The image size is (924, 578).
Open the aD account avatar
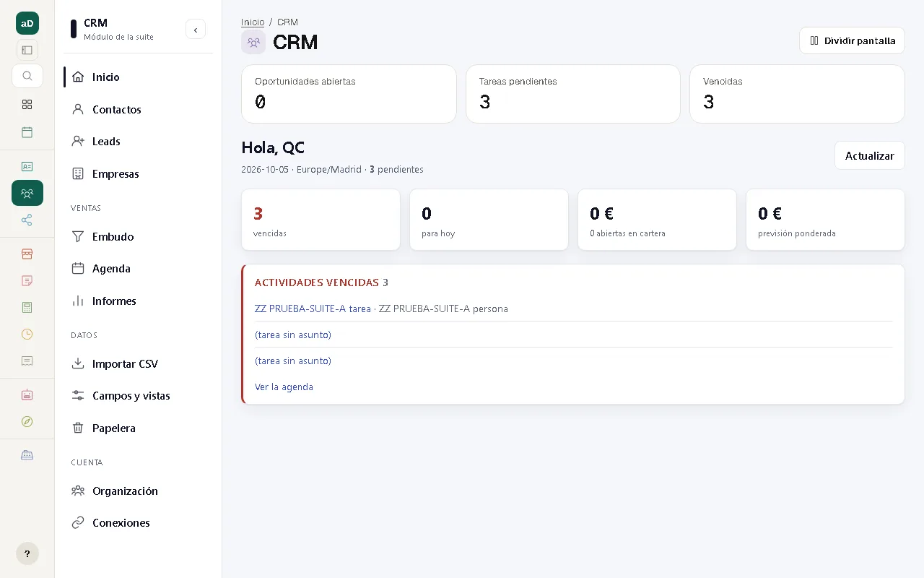[x=27, y=23]
